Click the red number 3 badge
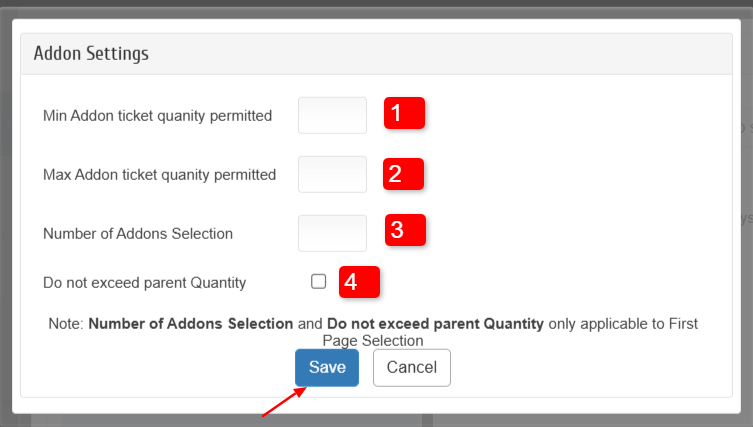 [405, 230]
